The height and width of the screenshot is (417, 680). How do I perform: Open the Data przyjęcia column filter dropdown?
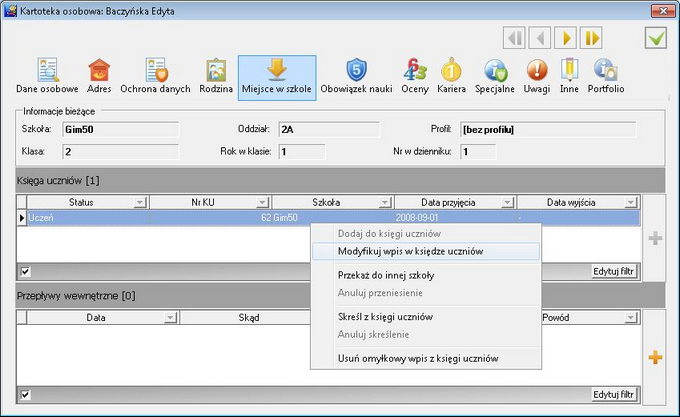(x=507, y=202)
